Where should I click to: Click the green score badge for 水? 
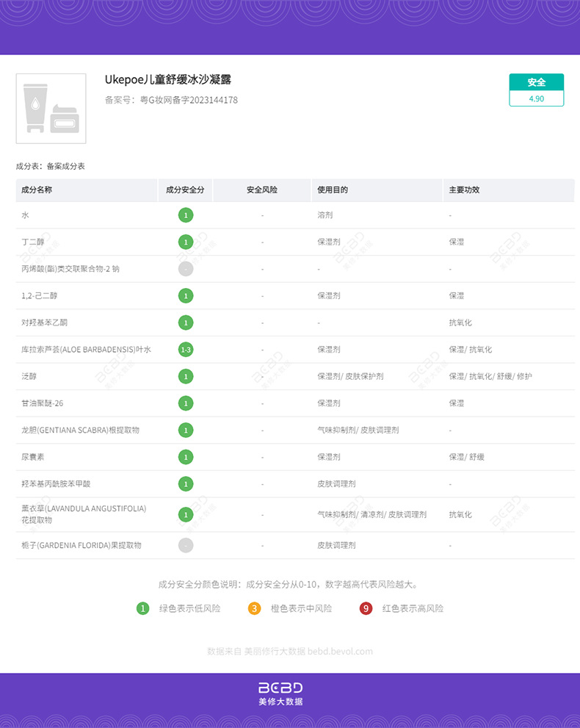click(186, 215)
